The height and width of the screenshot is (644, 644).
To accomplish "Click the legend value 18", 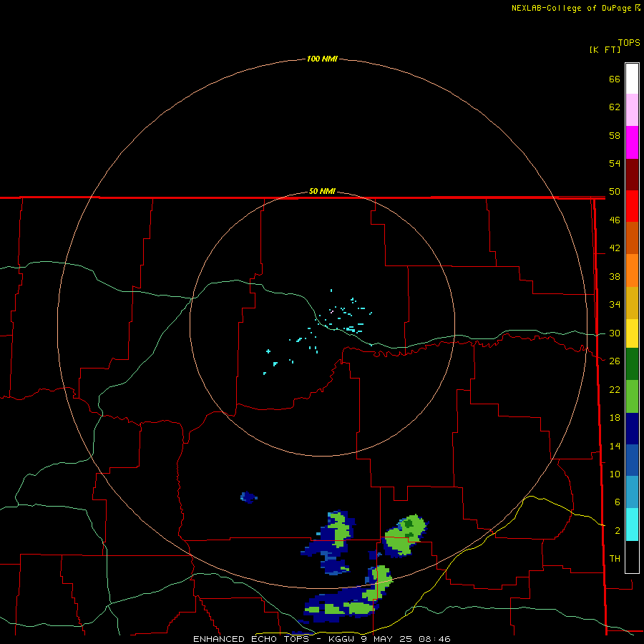I will [x=615, y=418].
